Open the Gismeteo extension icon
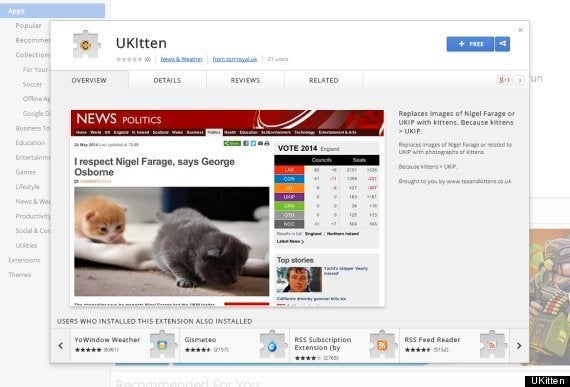 pyautogui.click(x=273, y=344)
